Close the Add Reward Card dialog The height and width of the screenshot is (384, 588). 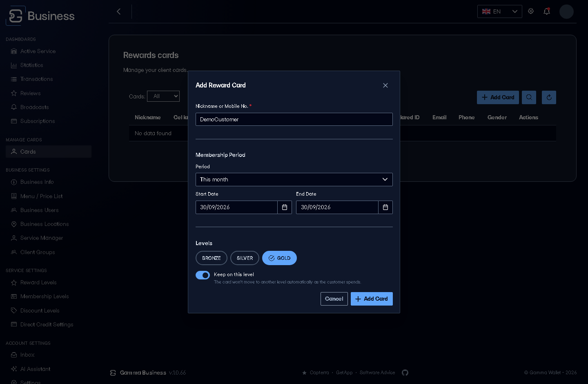[x=385, y=85]
